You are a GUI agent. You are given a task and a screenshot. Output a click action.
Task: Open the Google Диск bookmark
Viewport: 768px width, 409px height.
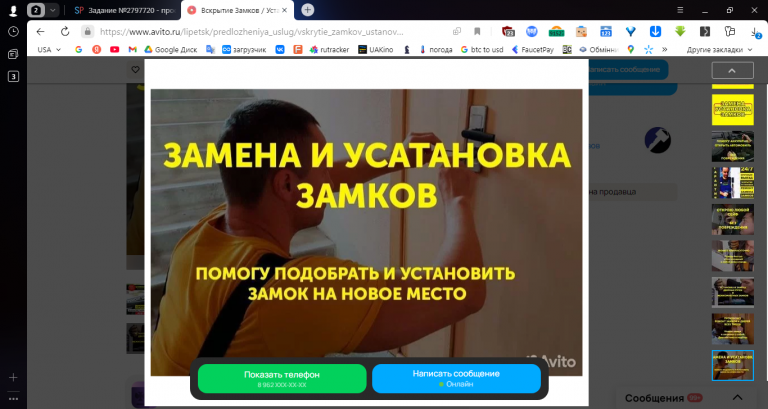(x=170, y=49)
